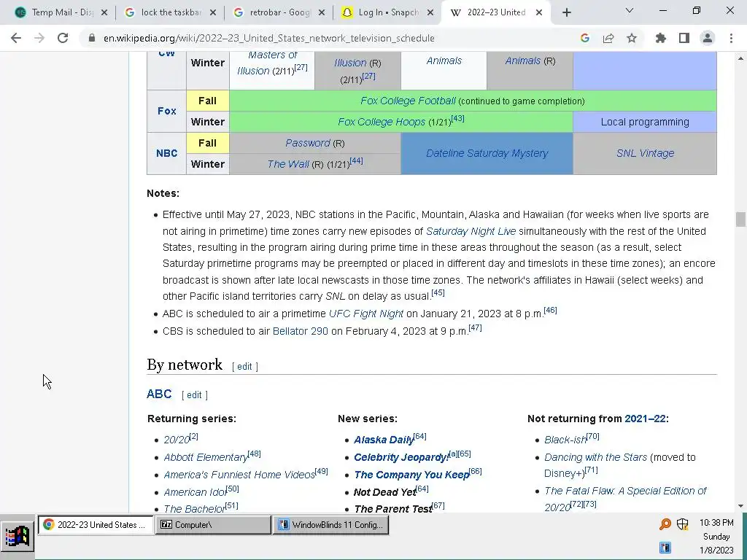Image resolution: width=747 pixels, height=560 pixels.
Task: Open Password link in NBC row
Action: coord(308,143)
